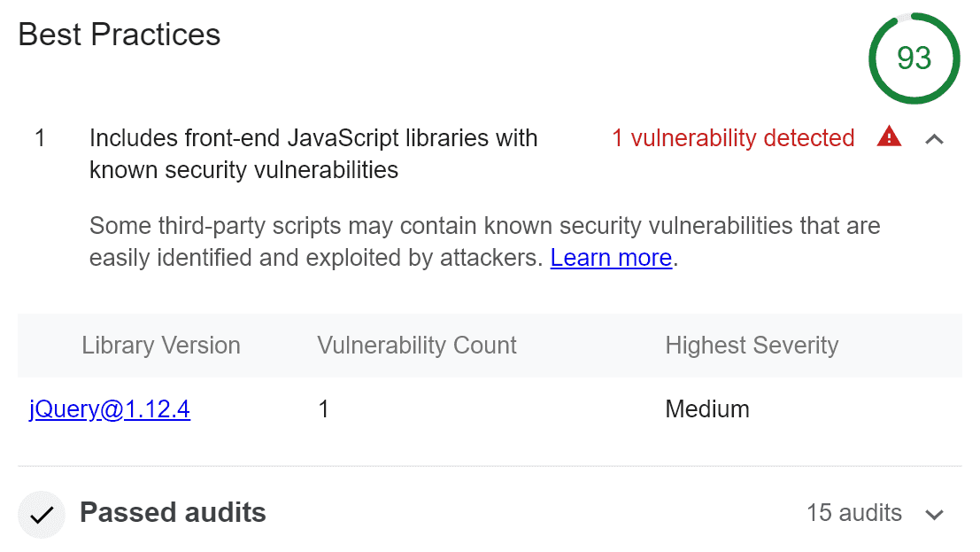Click the vulnerability count value in jQuery row
Image resolution: width=980 pixels, height=552 pixels.
coord(324,409)
